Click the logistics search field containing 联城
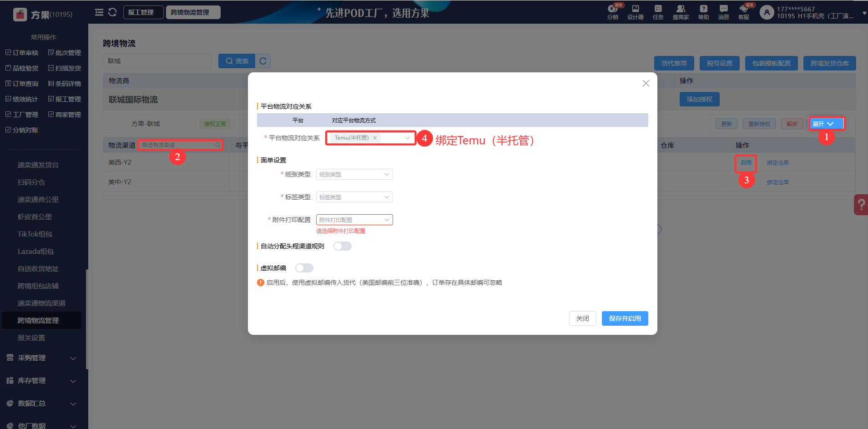The image size is (868, 429). [157, 61]
